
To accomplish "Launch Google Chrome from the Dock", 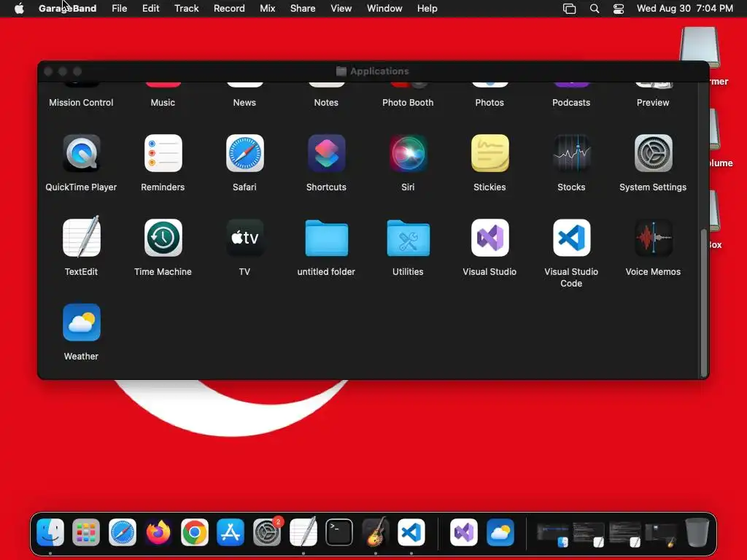I will 194,532.
